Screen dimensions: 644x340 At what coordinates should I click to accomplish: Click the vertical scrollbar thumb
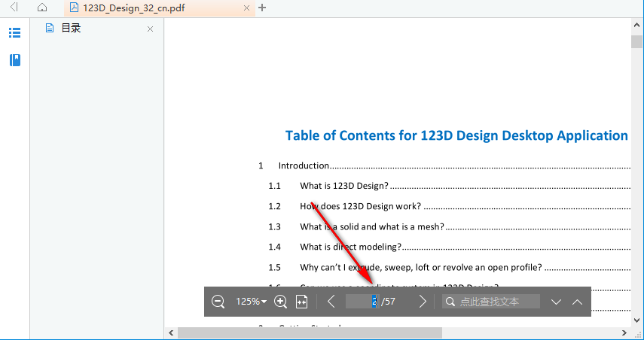(637, 42)
